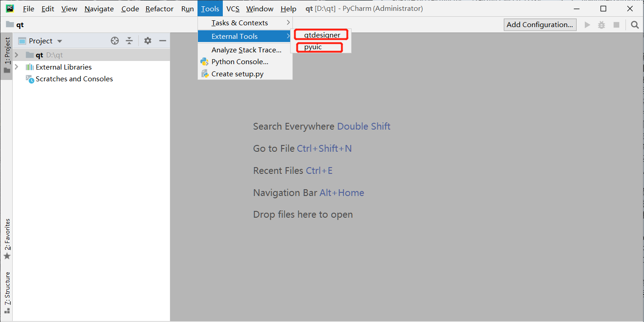Select External Tools menu item
Image resolution: width=644 pixels, height=322 pixels.
245,36
